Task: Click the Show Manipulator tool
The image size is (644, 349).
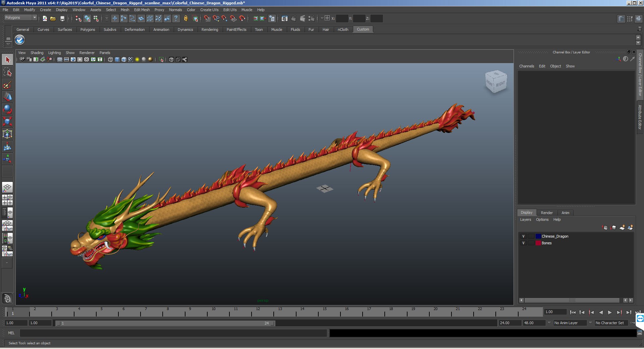Action: click(7, 158)
